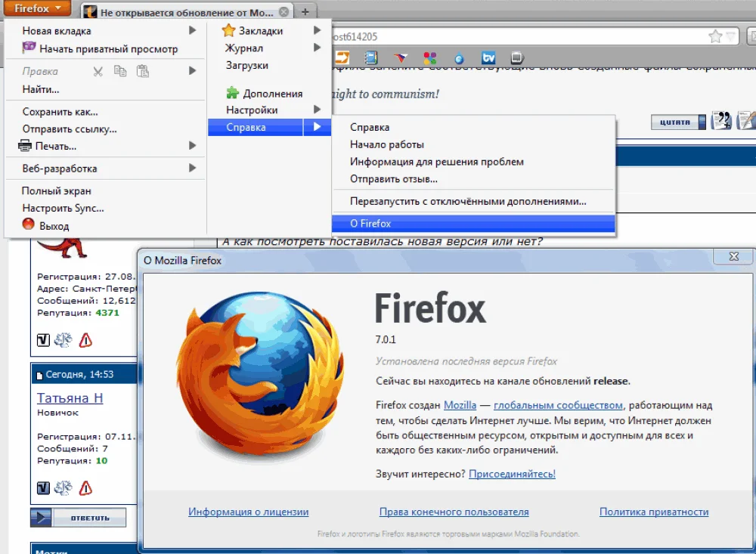Expand the Новая вкладка submenu arrow
The height and width of the screenshot is (554, 756).
pos(192,30)
